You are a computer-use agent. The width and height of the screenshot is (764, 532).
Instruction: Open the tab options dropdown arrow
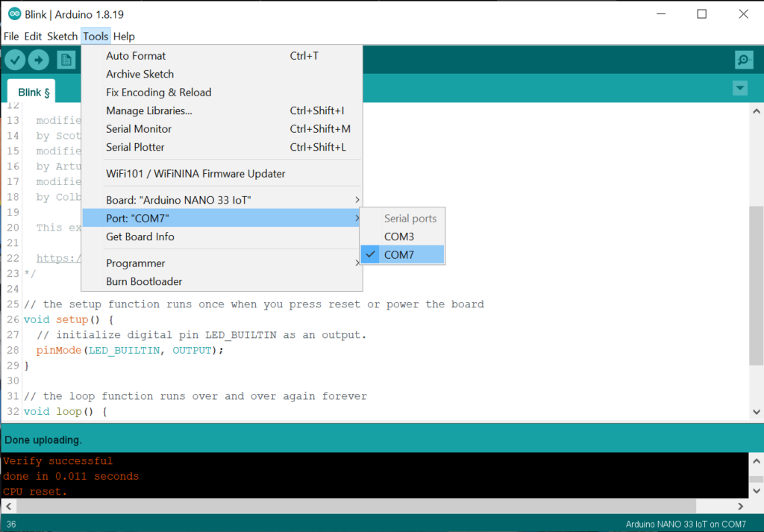[739, 89]
